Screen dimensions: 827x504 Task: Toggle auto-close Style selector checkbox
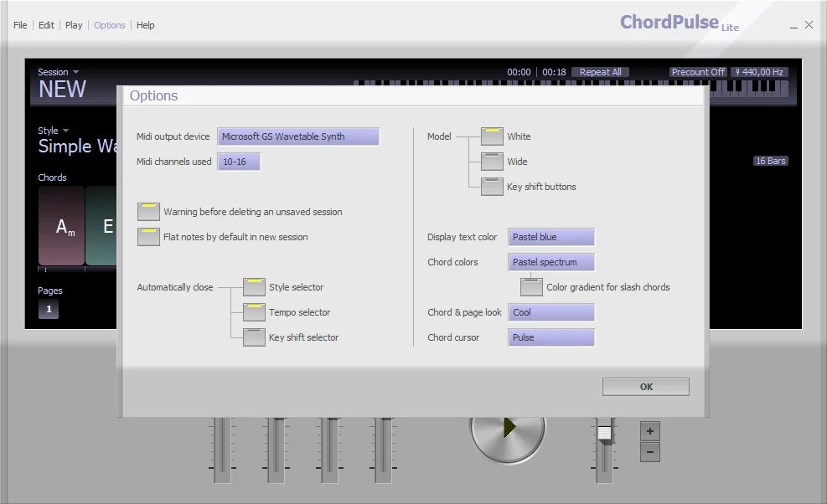pos(254,287)
